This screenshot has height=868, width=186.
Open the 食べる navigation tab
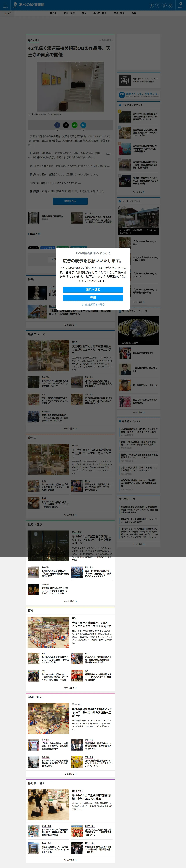[53, 13]
